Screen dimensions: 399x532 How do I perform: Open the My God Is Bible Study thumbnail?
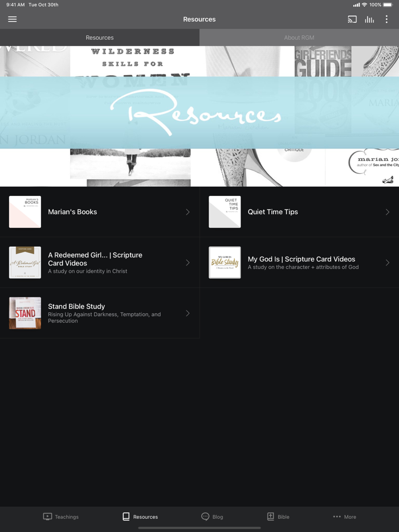[225, 262]
